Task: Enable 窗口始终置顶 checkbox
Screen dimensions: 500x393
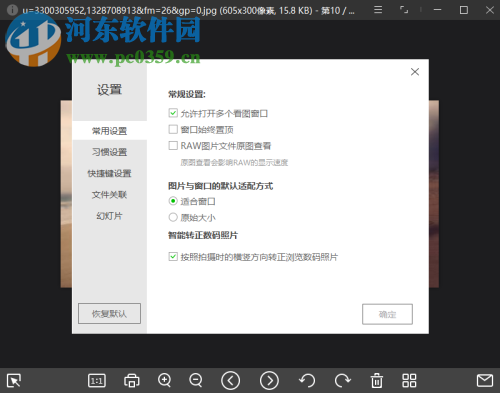Action: point(173,129)
